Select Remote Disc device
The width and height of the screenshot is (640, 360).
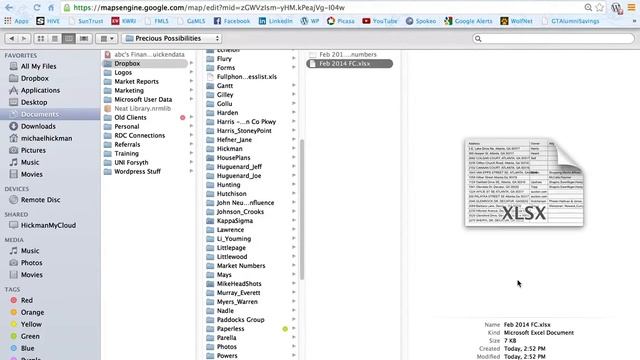point(40,200)
